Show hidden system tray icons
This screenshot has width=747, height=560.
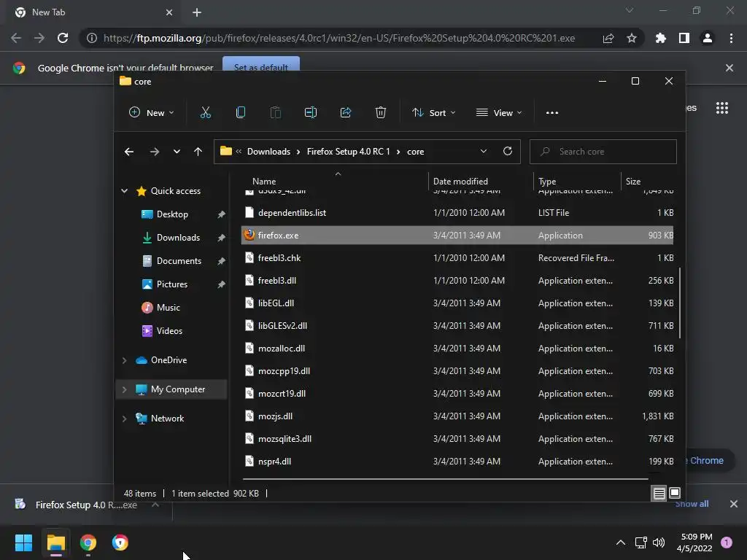pos(621,542)
